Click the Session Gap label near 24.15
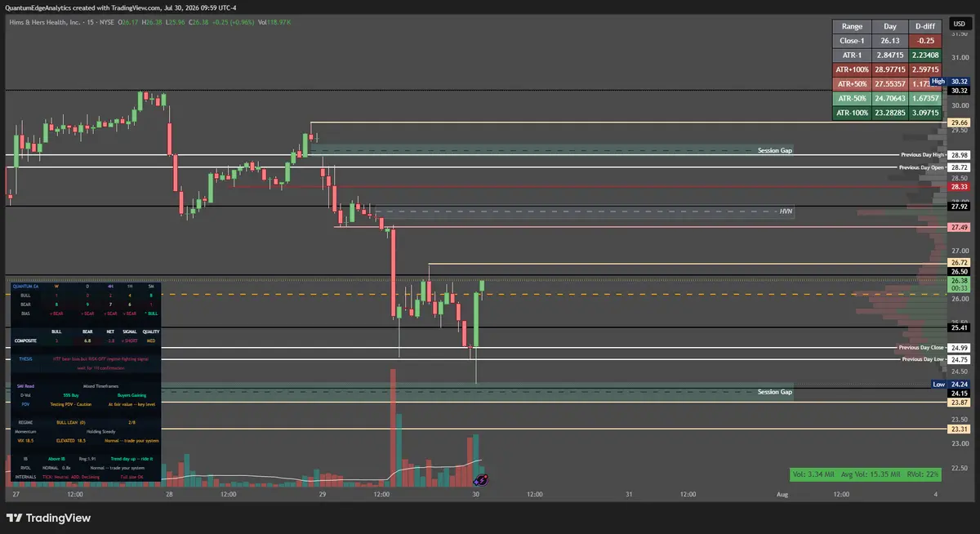The width and height of the screenshot is (980, 534). click(774, 392)
